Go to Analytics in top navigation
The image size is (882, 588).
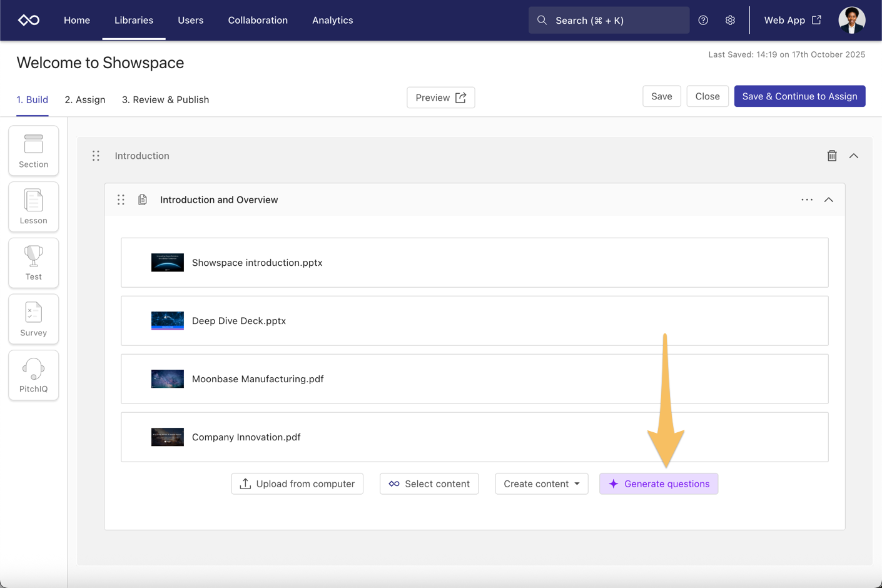[332, 20]
